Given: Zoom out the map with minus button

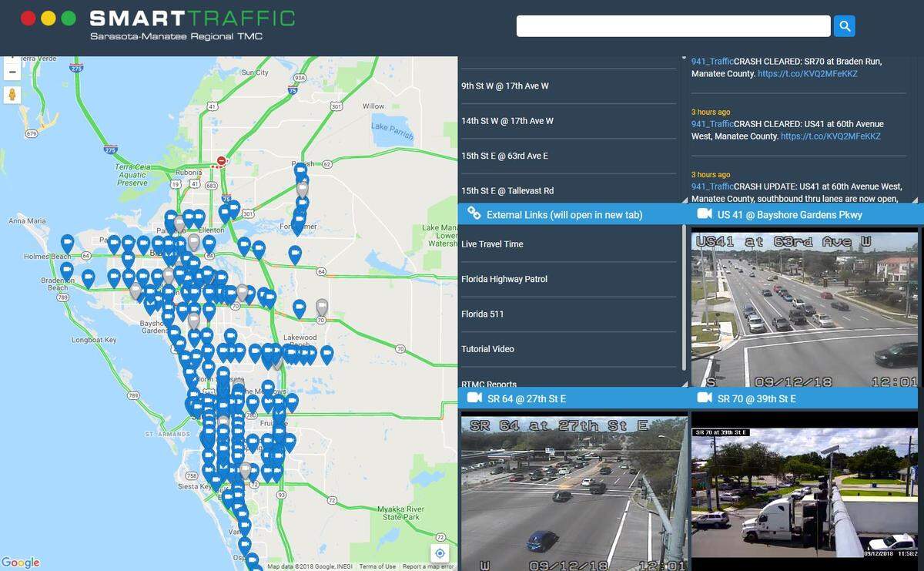Looking at the screenshot, I should (12, 72).
